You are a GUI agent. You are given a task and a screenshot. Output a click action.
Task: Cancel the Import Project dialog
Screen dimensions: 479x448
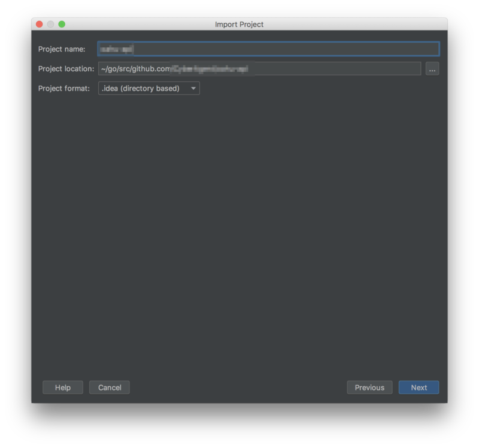tap(110, 388)
